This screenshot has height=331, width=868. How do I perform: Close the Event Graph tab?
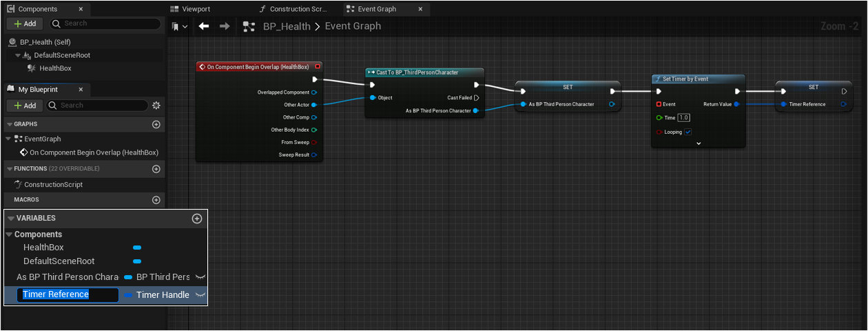click(421, 9)
